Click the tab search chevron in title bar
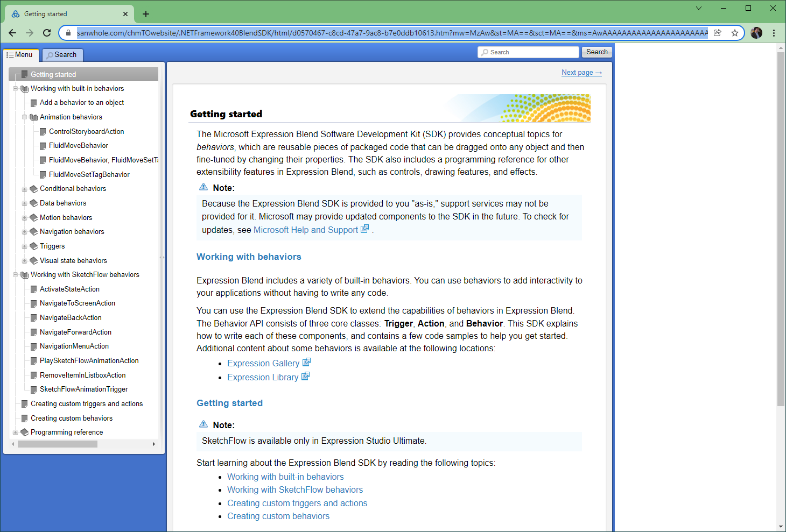 click(x=699, y=8)
